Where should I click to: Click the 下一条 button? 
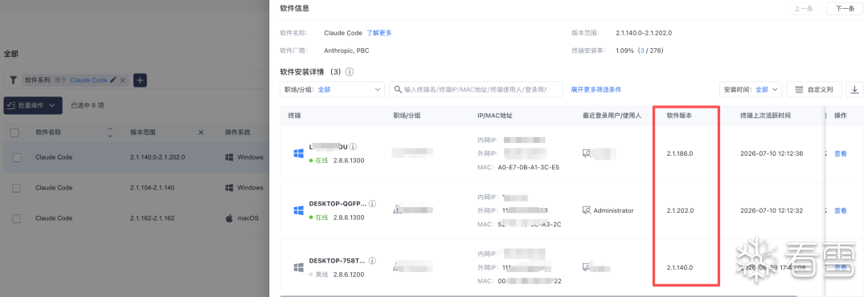point(845,8)
